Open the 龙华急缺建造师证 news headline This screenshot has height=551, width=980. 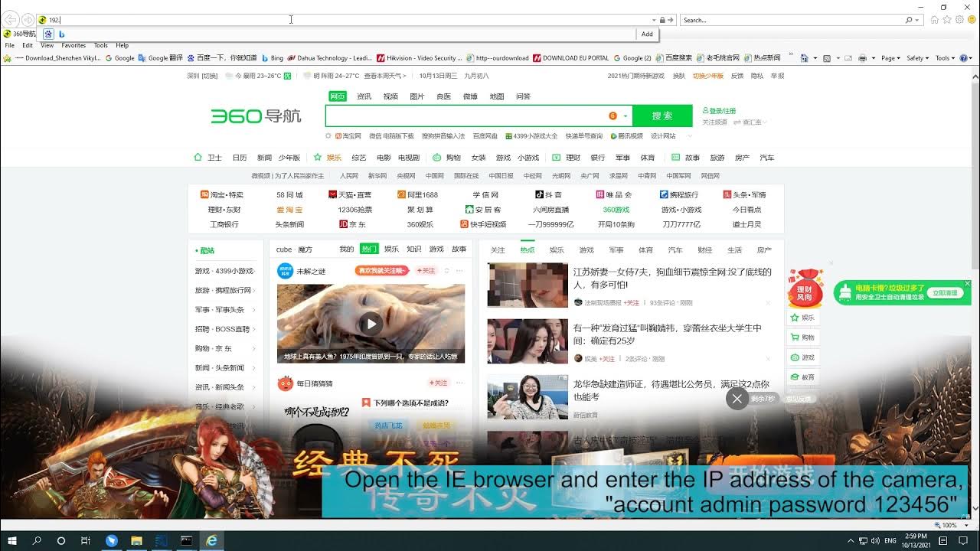(x=671, y=390)
